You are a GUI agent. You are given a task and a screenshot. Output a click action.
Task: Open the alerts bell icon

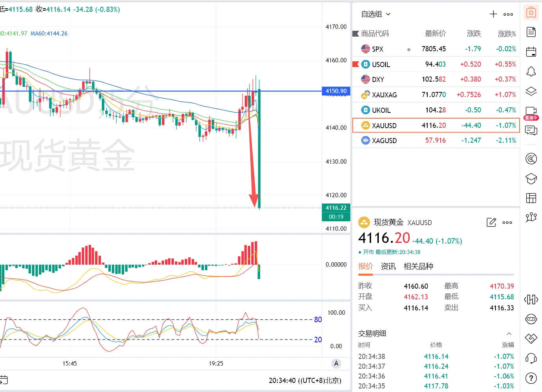tap(531, 71)
